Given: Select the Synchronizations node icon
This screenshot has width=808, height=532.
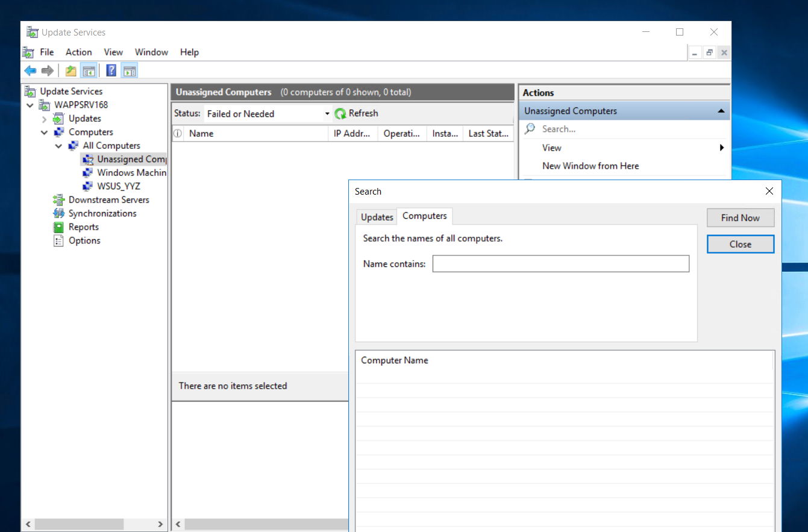Looking at the screenshot, I should (58, 213).
